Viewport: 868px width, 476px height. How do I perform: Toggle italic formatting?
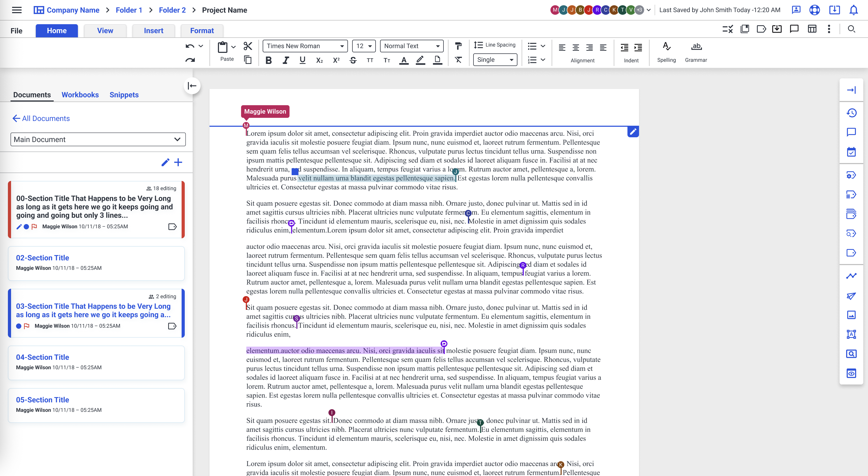point(285,60)
